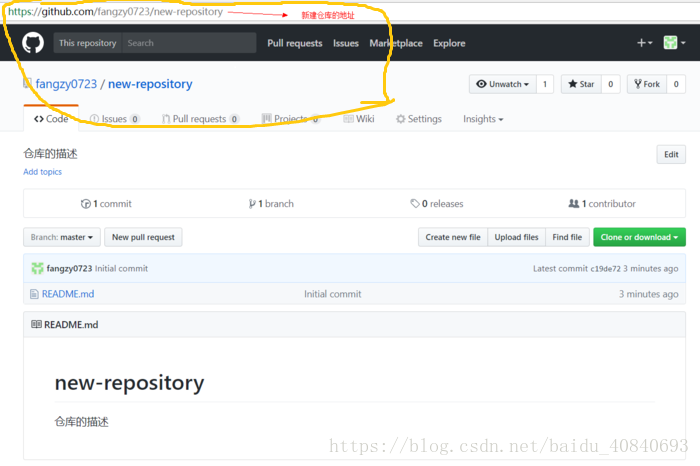Open the Branch: master dropdown
Screen dimensions: 700x466
tap(62, 237)
